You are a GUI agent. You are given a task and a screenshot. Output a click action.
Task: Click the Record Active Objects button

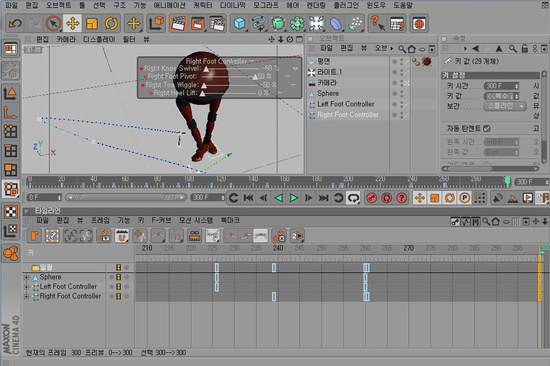[371, 198]
